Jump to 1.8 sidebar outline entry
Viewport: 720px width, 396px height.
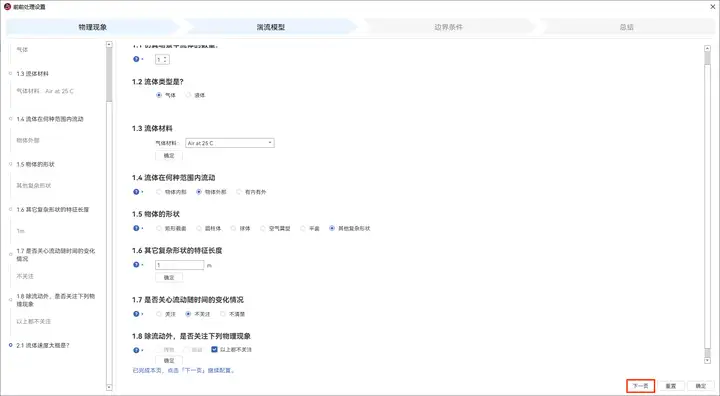pyautogui.click(x=56, y=300)
